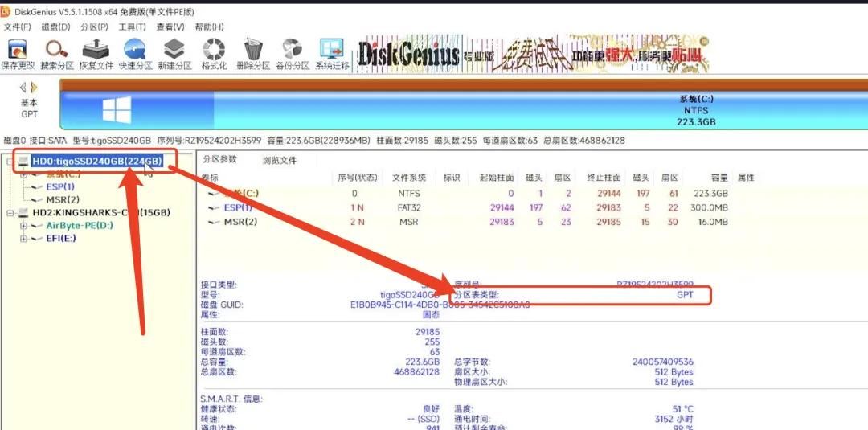Viewport: 868px width, 430px height.
Task: Click the 300.0MB capacity cell
Action: (x=710, y=207)
